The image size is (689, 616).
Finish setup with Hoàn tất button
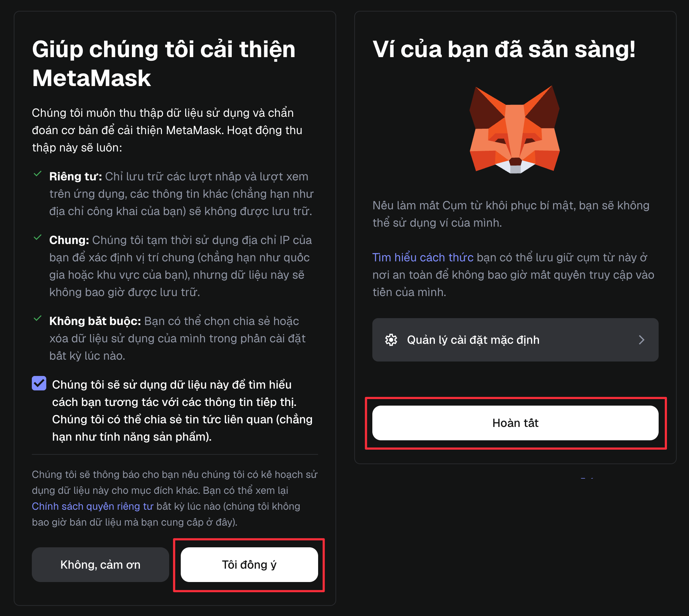click(515, 423)
